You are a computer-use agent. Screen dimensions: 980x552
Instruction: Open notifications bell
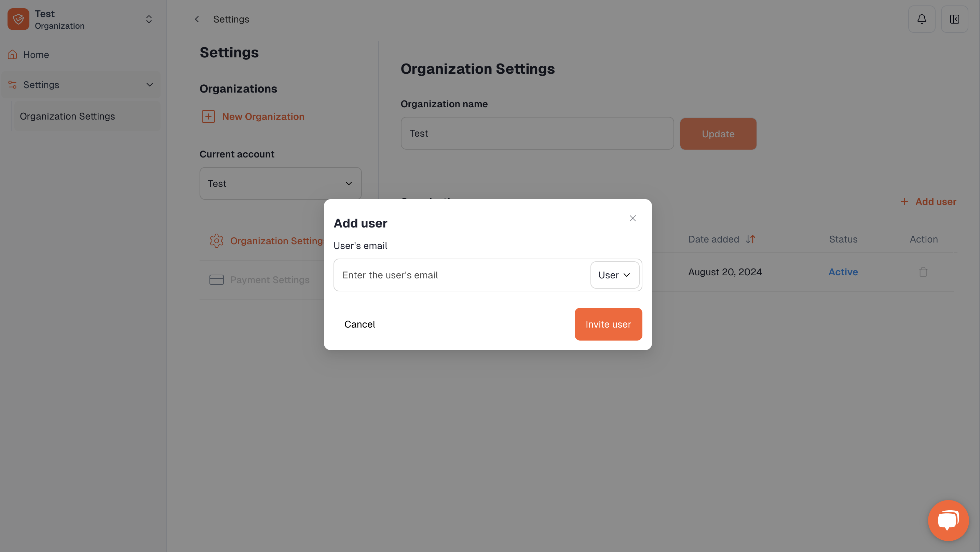pos(922,19)
